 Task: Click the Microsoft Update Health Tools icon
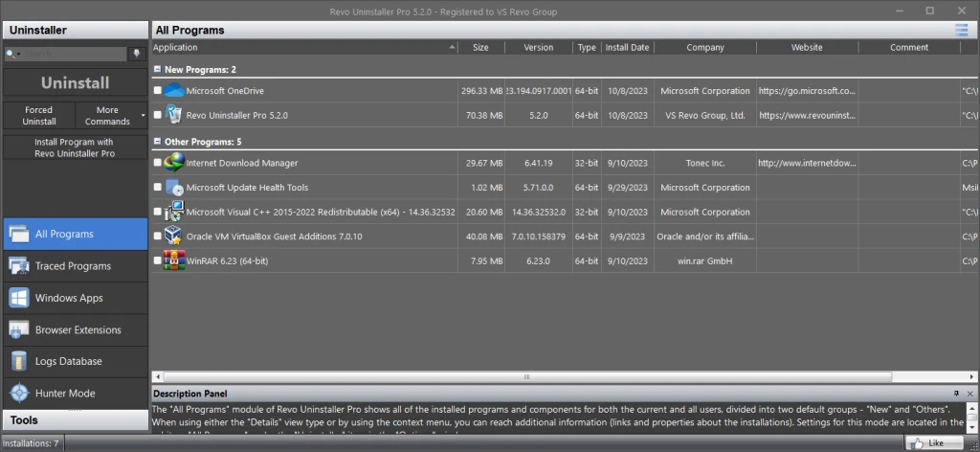click(174, 187)
